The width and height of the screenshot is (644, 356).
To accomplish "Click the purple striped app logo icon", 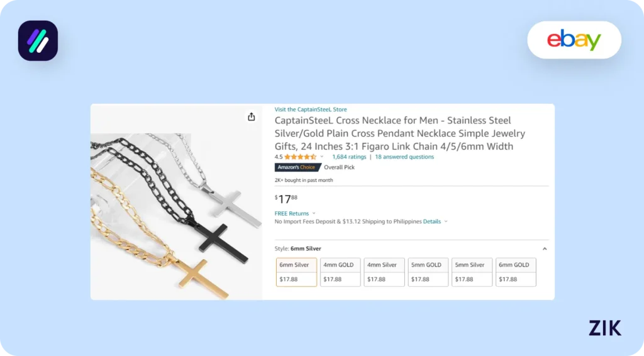I will click(38, 41).
